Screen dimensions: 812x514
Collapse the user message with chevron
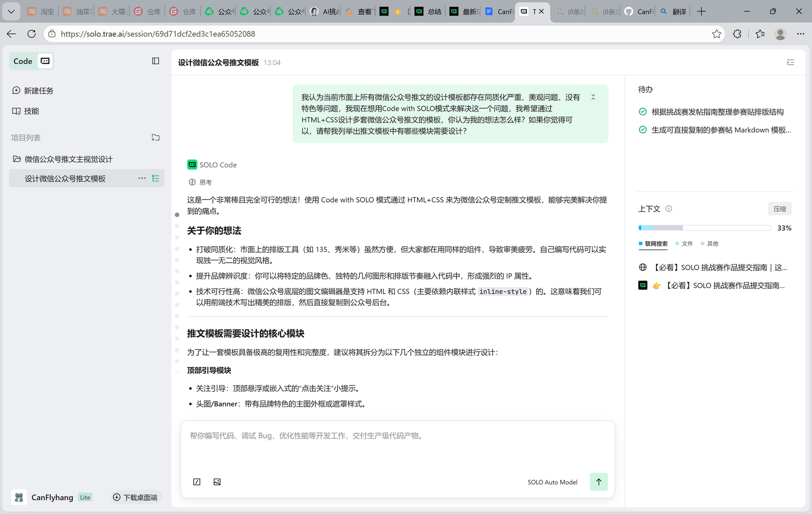593,97
